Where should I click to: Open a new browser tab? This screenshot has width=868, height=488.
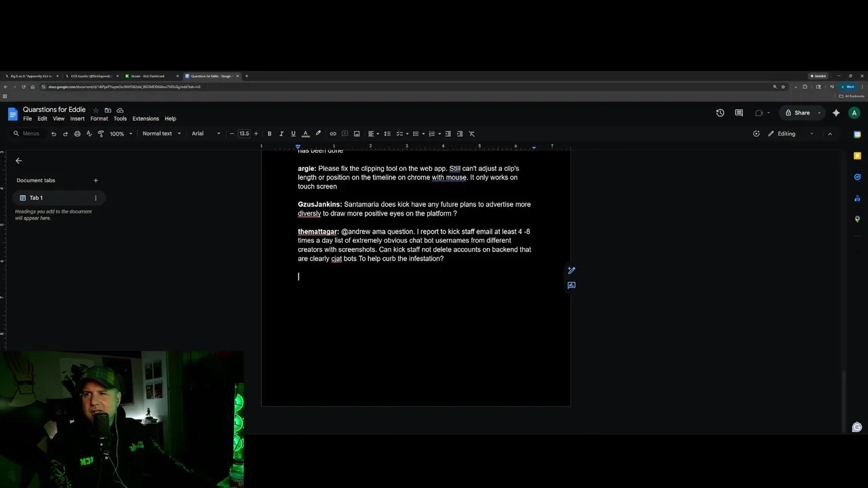point(246,76)
